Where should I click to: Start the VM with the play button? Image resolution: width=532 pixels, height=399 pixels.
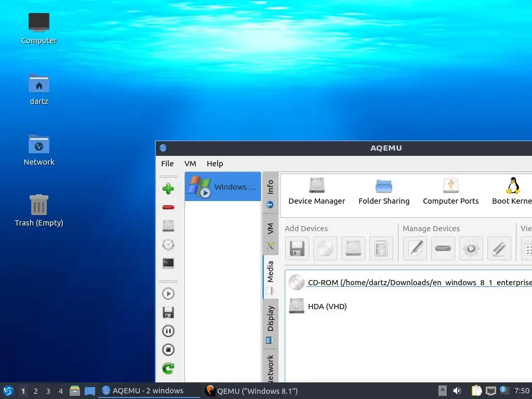(x=168, y=294)
